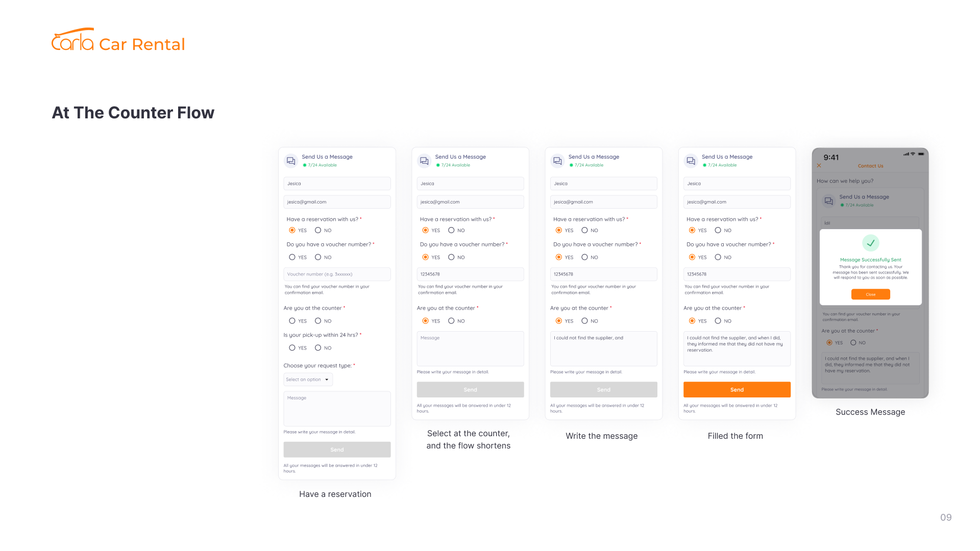
Task: Click the green checkmark icon in the success dialog
Action: pyautogui.click(x=870, y=243)
